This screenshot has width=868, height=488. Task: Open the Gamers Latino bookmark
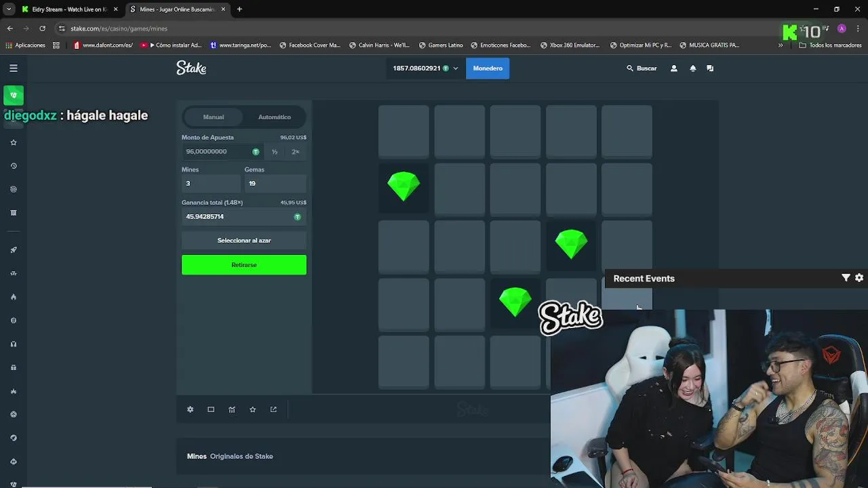point(441,45)
